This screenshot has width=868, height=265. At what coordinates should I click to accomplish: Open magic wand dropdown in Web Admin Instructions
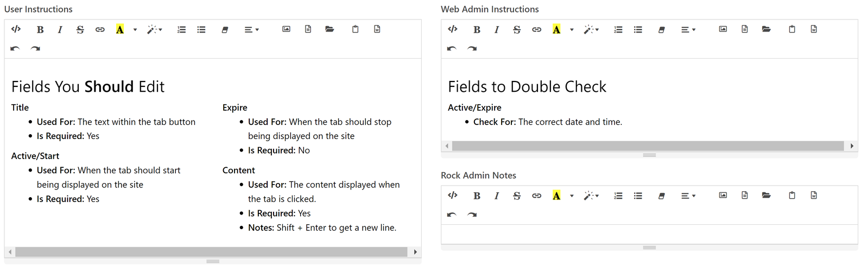pos(591,29)
